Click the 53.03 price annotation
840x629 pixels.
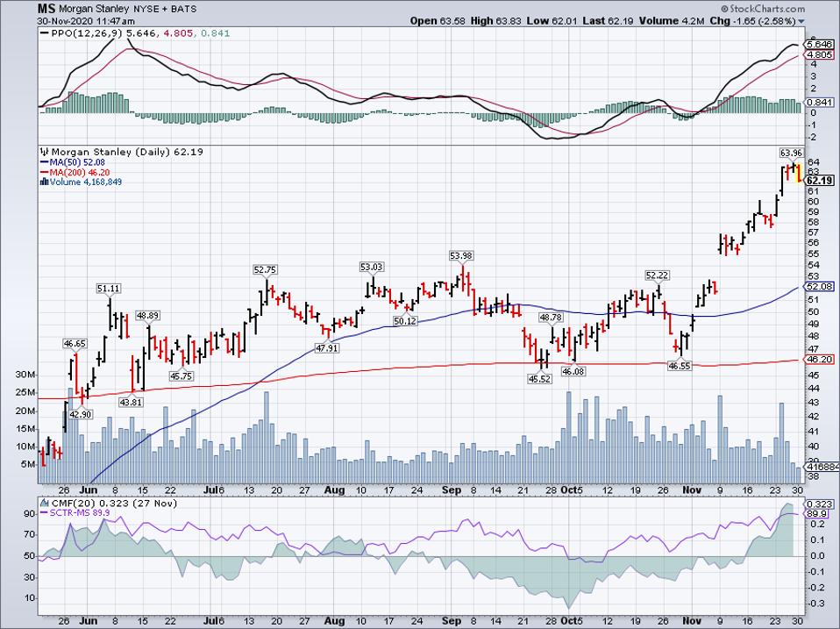(372, 267)
